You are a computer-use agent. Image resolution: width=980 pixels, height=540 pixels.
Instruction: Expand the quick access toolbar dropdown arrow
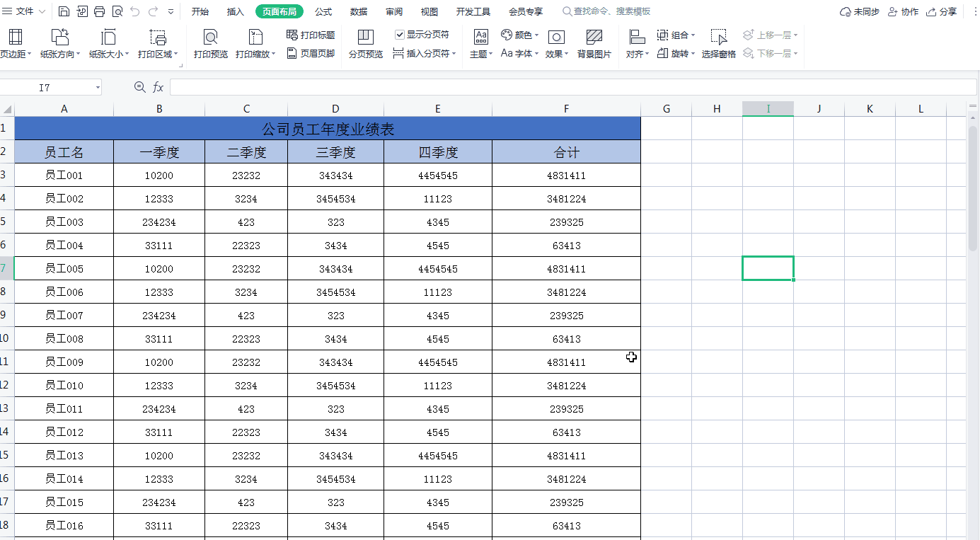(171, 12)
